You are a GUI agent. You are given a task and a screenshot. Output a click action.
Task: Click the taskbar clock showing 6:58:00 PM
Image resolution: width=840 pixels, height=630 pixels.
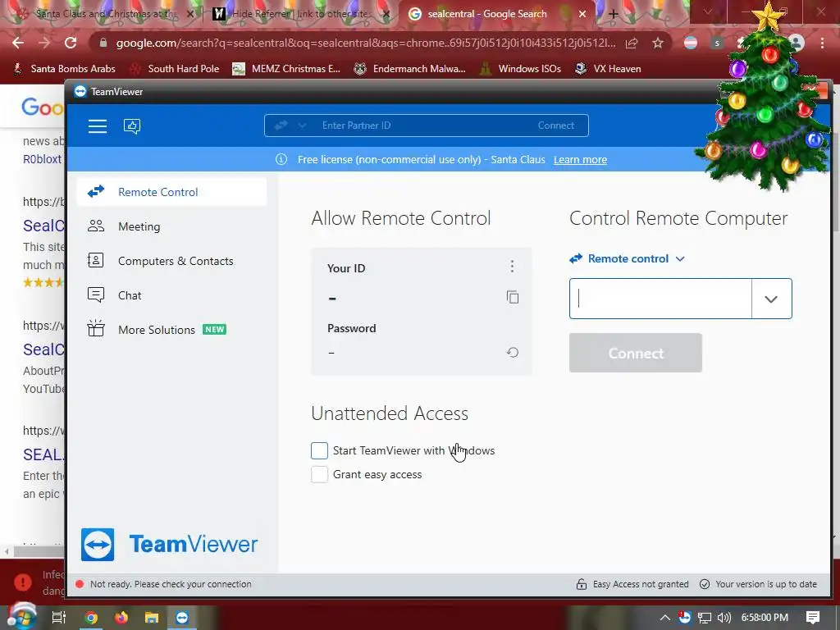(765, 618)
